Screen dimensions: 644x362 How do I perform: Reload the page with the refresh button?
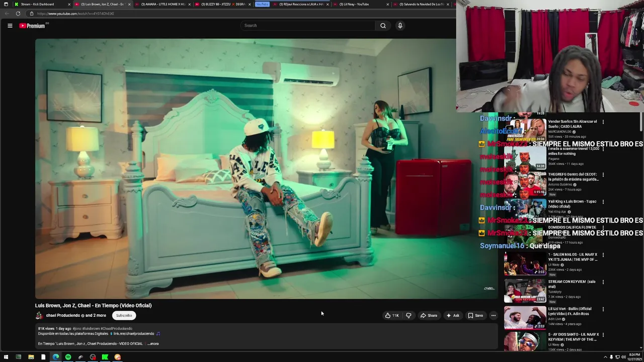point(18,14)
